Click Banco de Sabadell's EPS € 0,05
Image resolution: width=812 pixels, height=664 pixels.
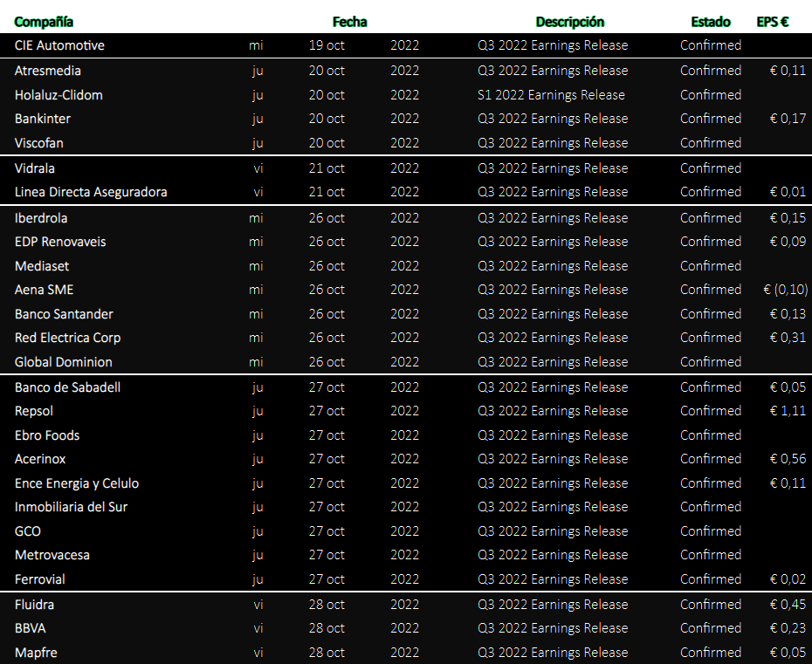click(788, 387)
